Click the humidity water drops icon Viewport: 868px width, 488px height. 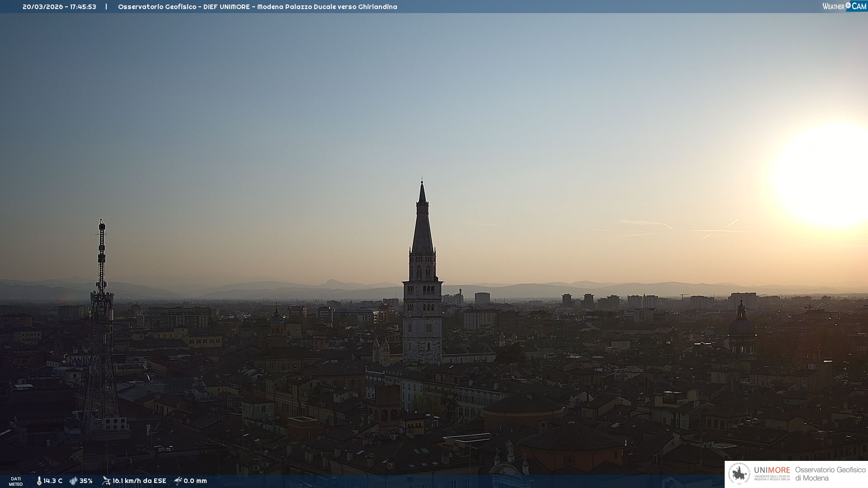click(x=73, y=481)
